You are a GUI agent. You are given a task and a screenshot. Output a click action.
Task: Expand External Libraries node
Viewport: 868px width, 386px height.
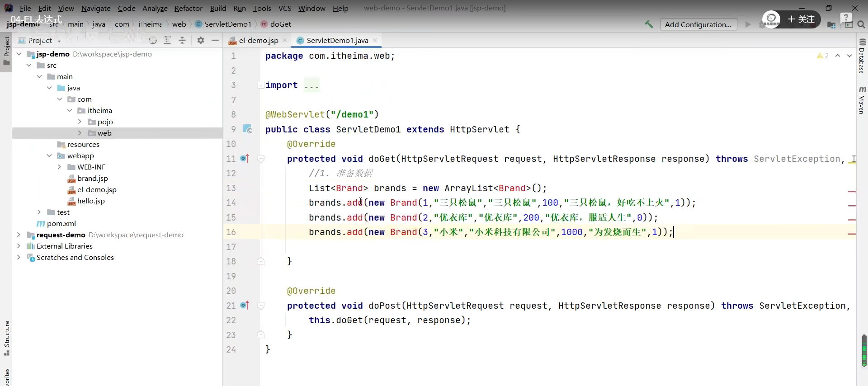tap(19, 246)
